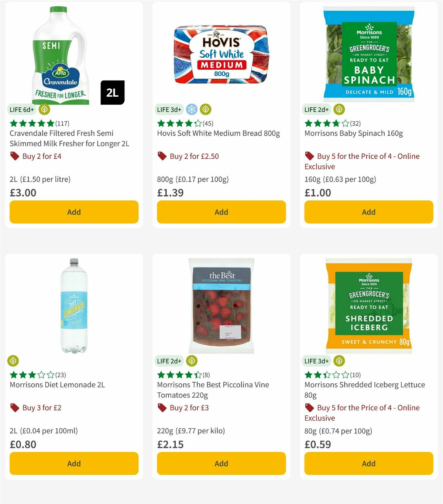View the 117 reviews for Cravendale milk
443x504 pixels.
pos(61,124)
